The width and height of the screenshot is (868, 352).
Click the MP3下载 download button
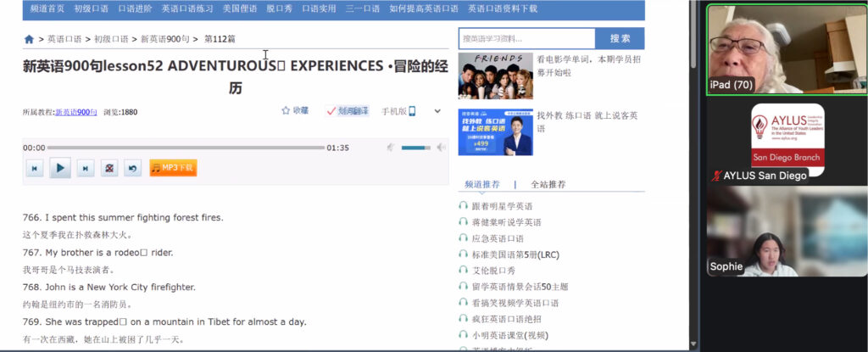(x=173, y=168)
